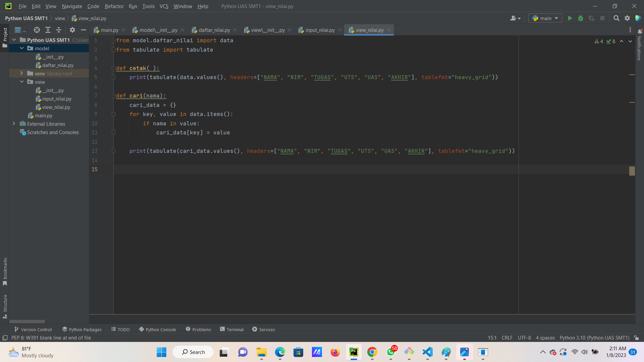
Task: Open the Terminal tool window
Action: pyautogui.click(x=232, y=329)
